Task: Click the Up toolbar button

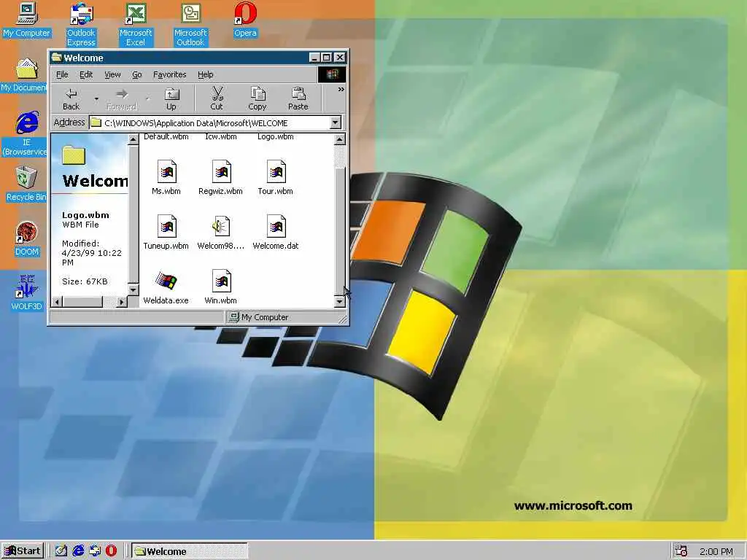Action: tap(171, 99)
